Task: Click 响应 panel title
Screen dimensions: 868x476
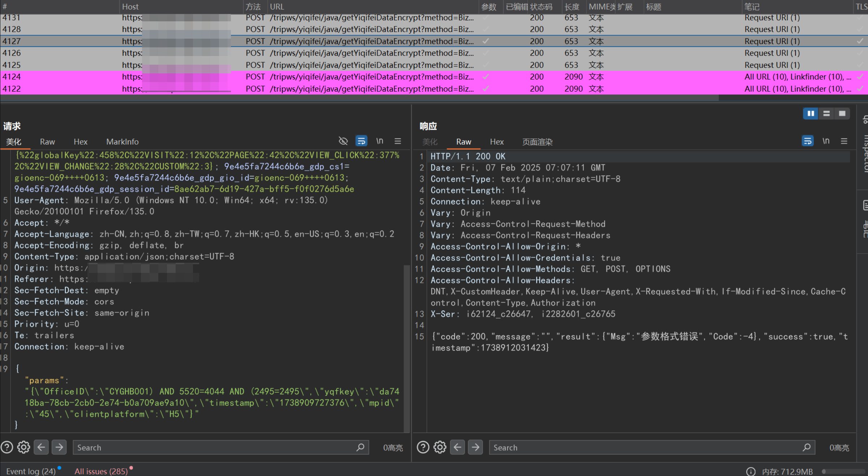Action: pyautogui.click(x=428, y=126)
